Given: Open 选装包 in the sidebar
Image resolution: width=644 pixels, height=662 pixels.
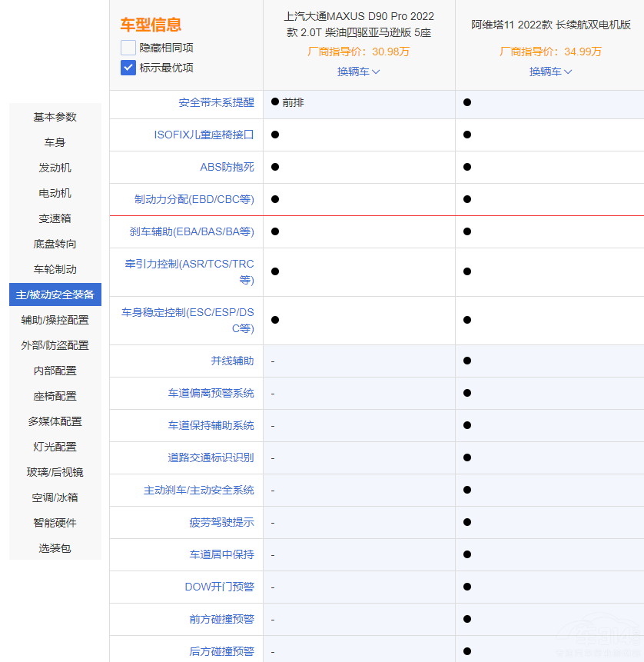Looking at the screenshot, I should point(55,548).
